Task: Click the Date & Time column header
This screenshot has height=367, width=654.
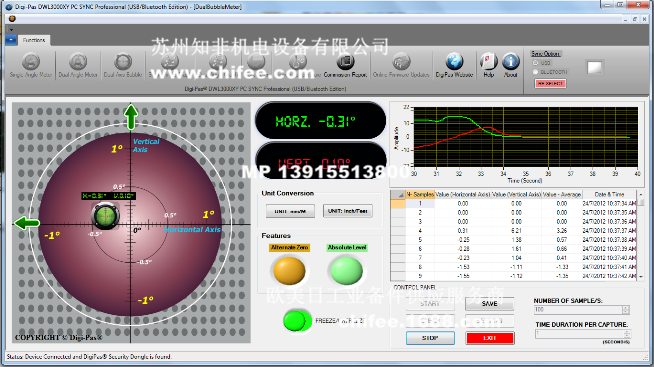Action: tap(609, 194)
